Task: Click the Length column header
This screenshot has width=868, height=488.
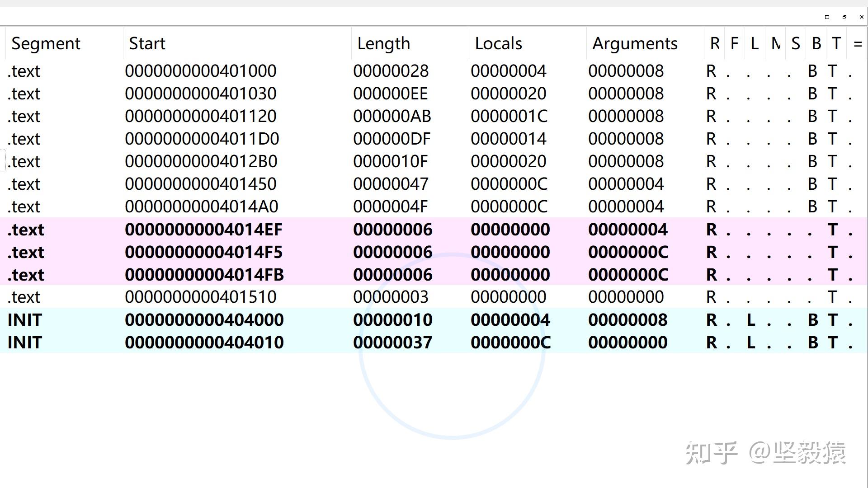Action: [x=383, y=44]
